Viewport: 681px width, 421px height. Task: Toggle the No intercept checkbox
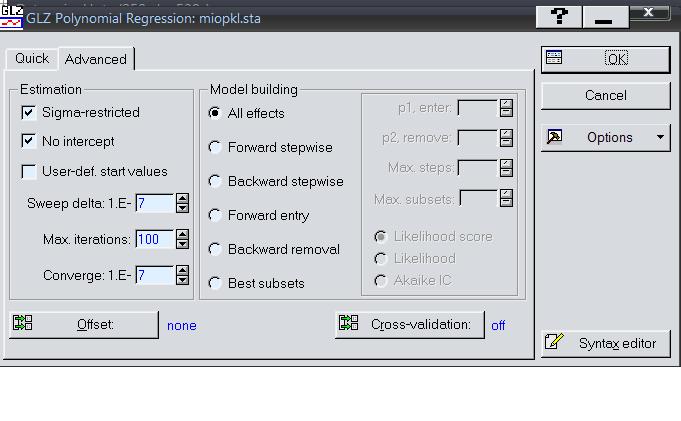coord(29,142)
